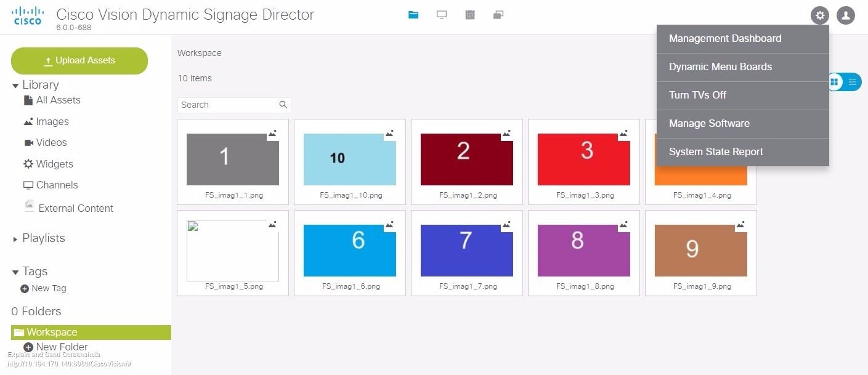Select System State Report
Screen dimensions: 868x375
coord(743,152)
